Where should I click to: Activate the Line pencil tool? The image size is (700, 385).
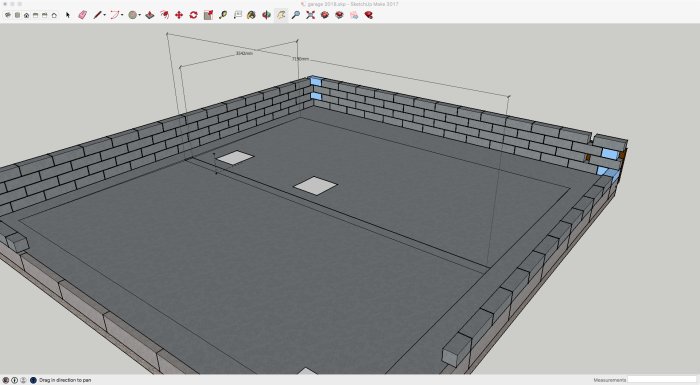point(97,15)
